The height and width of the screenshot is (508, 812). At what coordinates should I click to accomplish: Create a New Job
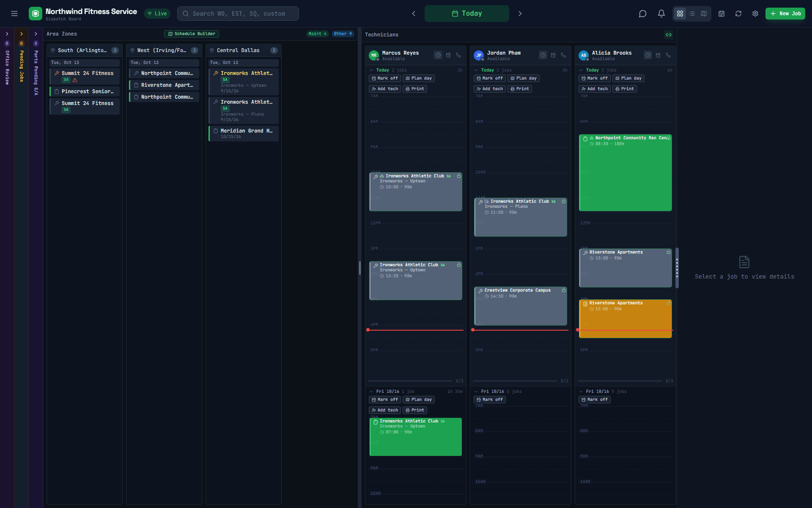[x=785, y=14]
